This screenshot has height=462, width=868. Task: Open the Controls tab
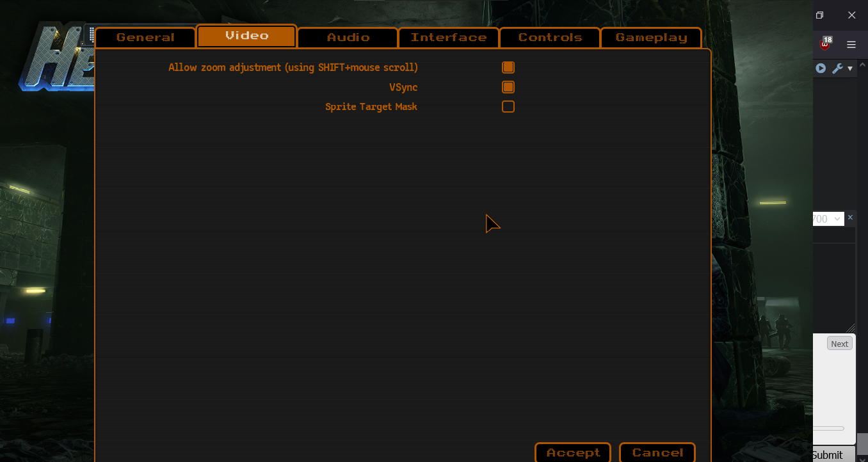[x=550, y=38]
